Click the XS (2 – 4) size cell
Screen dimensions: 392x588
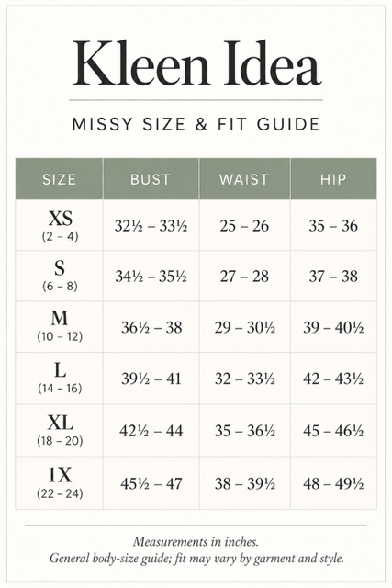pyautogui.click(x=59, y=225)
